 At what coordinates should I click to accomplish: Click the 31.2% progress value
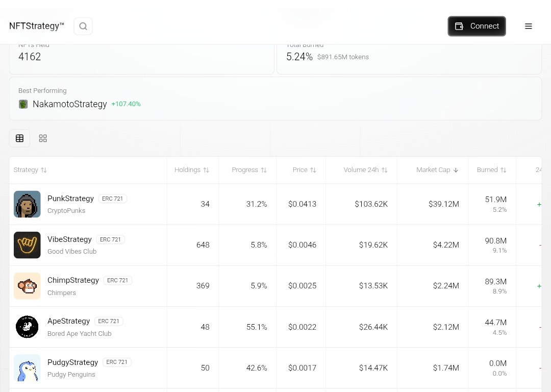[257, 204]
